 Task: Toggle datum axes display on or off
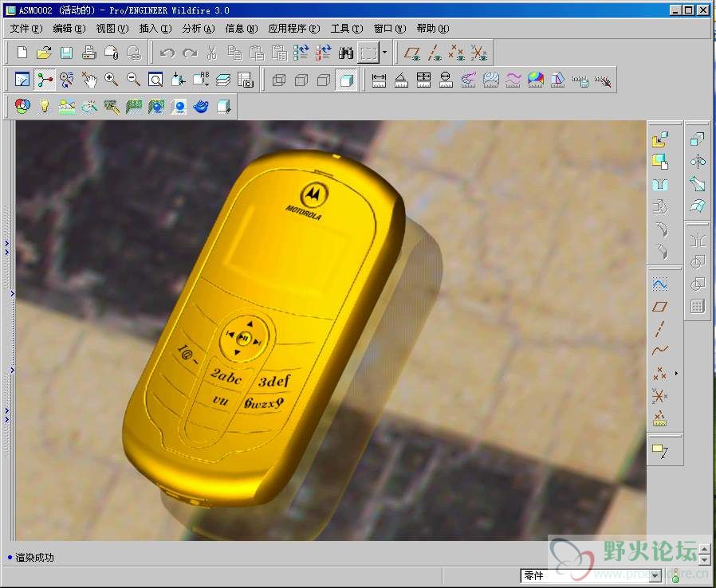pyautogui.click(x=435, y=53)
